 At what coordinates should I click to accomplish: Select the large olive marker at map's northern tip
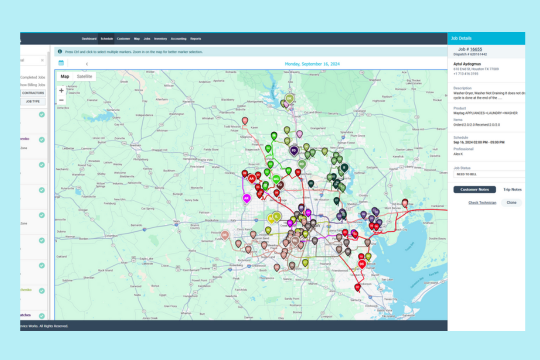(290, 99)
